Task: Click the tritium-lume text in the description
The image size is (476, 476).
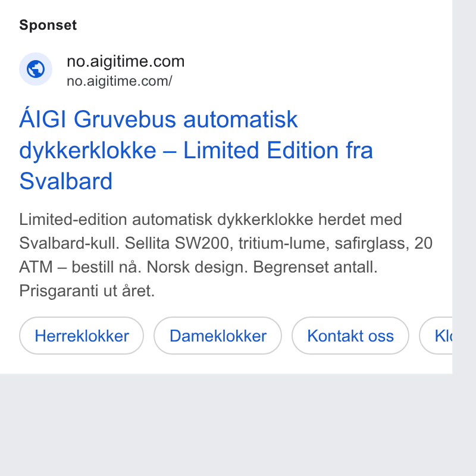Action: click(x=284, y=243)
